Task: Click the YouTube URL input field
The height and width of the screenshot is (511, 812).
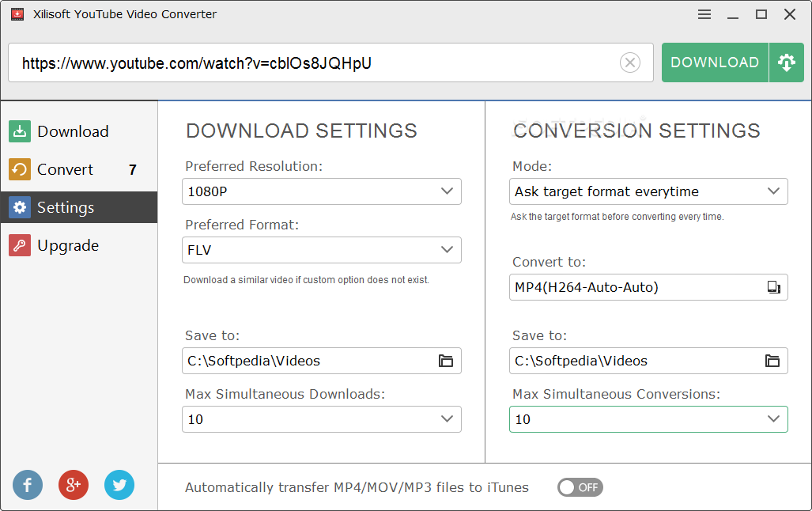Action: coord(330,62)
